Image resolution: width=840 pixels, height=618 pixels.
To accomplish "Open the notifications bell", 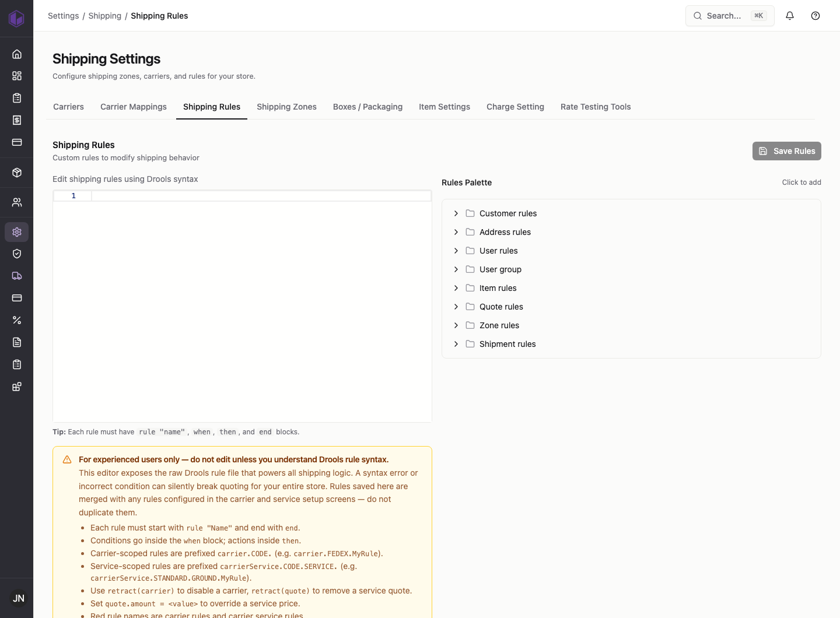I will tap(790, 16).
